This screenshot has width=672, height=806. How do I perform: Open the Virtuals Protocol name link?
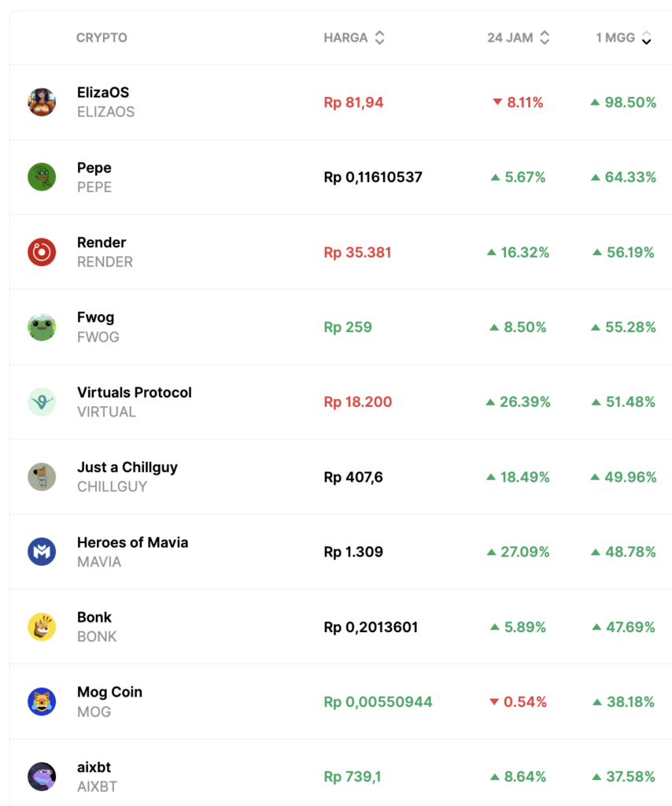pos(135,392)
